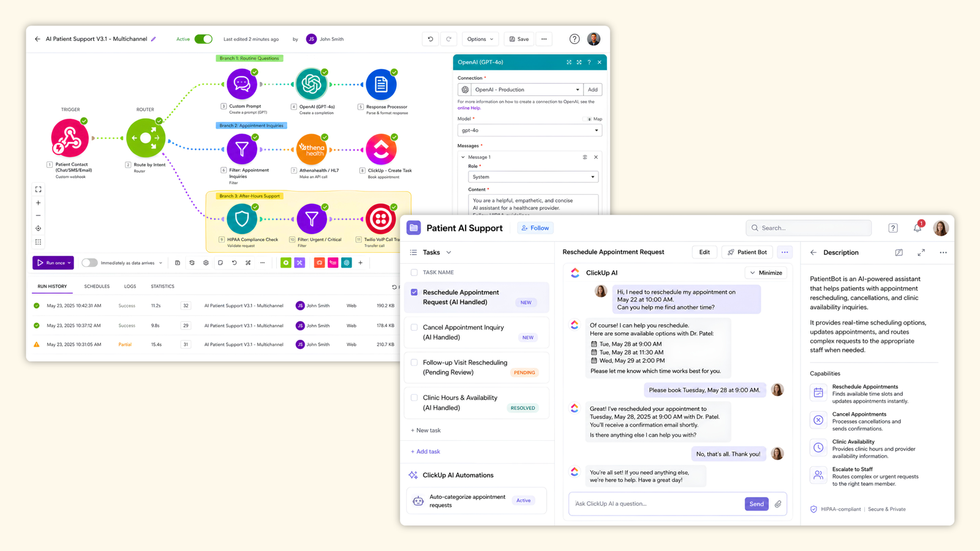Open the STATISTICS tab
The height and width of the screenshot is (551, 980).
click(162, 287)
